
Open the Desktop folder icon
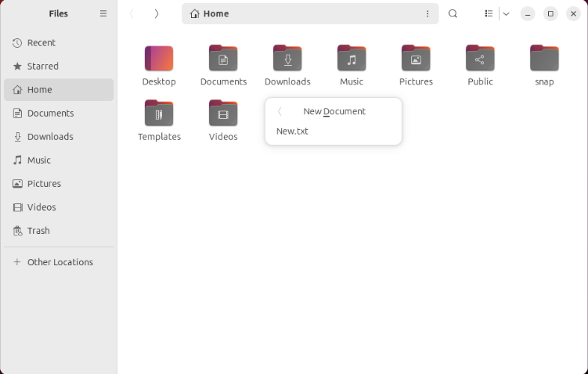point(159,59)
